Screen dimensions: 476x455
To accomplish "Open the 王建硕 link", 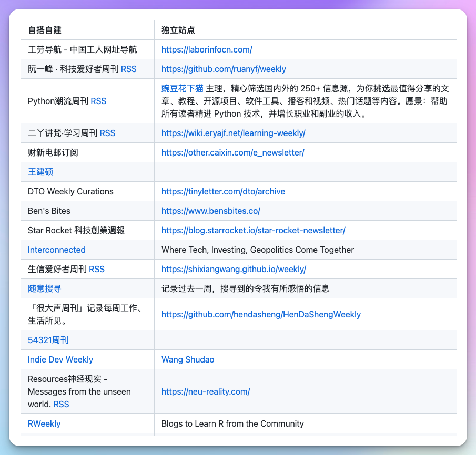I will click(x=40, y=172).
